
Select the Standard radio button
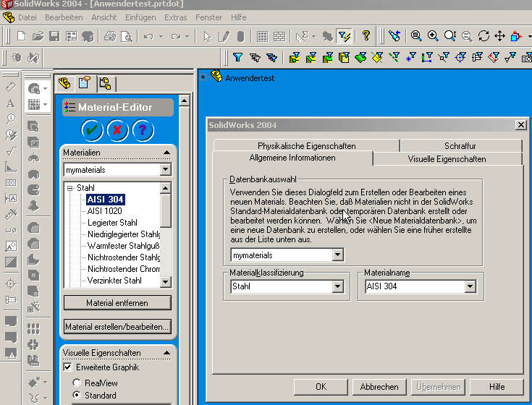77,395
